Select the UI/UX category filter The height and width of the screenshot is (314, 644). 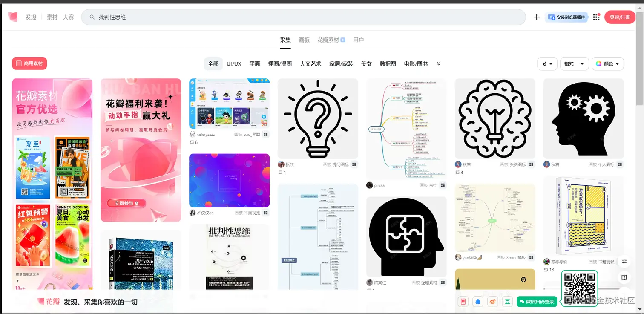point(234,64)
